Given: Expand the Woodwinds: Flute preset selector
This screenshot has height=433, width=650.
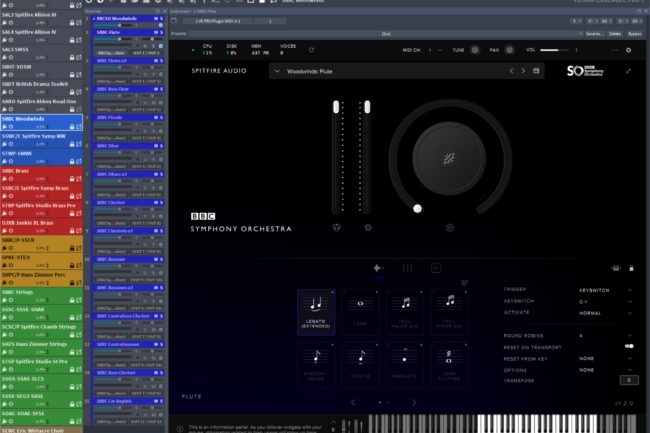Looking at the screenshot, I should pos(279,71).
